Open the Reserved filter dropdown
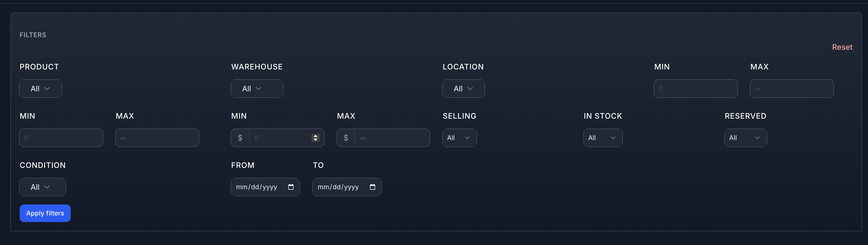This screenshot has height=245, width=868. pyautogui.click(x=745, y=138)
